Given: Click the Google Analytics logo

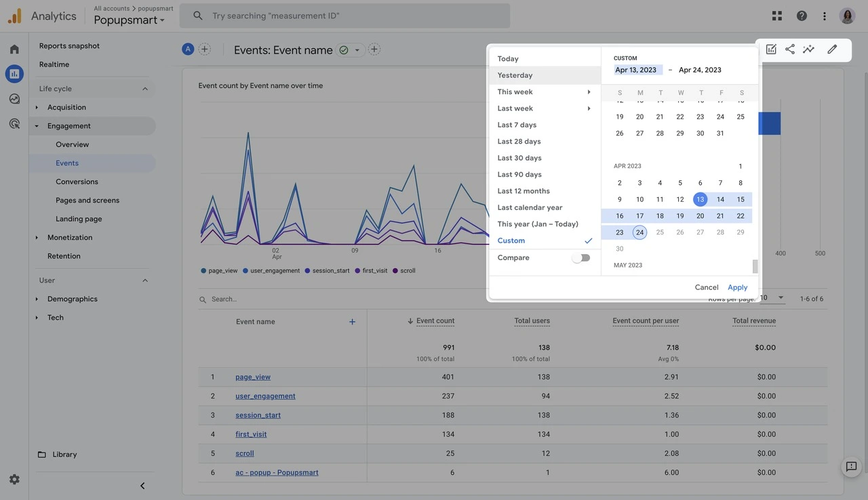Looking at the screenshot, I should pyautogui.click(x=14, y=16).
